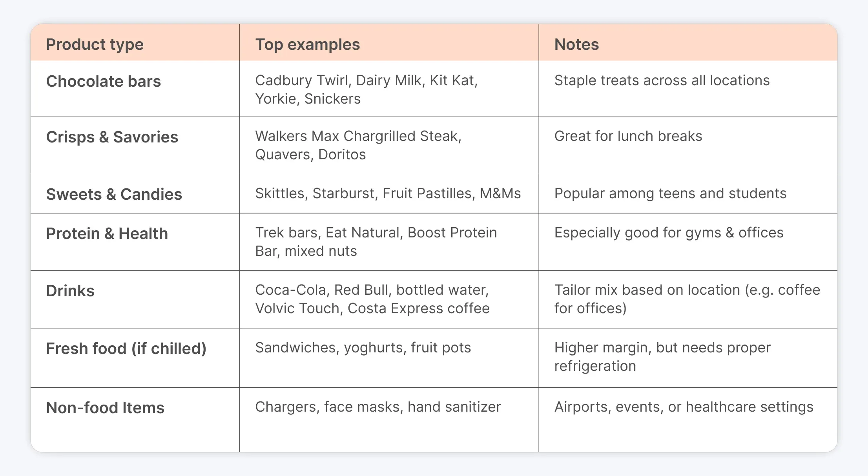Click the Fresh food (if chilled) label

[x=126, y=348]
